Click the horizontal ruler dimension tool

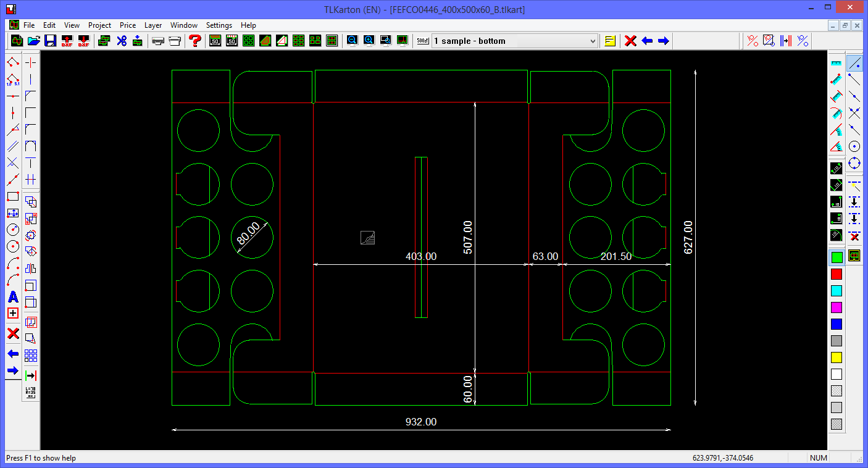pos(837,63)
